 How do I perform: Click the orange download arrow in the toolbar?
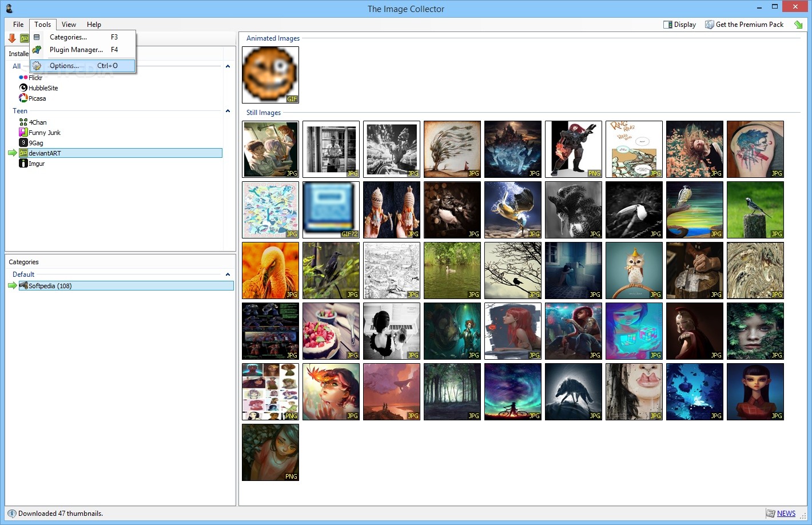click(12, 38)
